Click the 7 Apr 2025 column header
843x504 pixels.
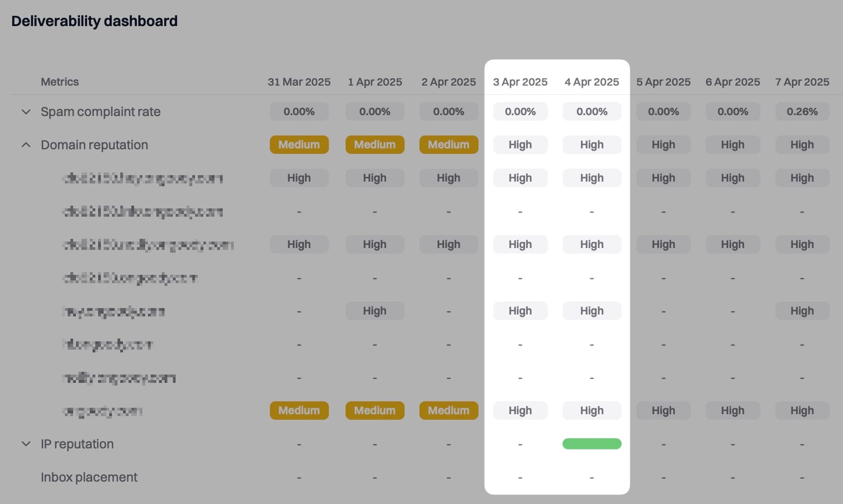(x=802, y=82)
